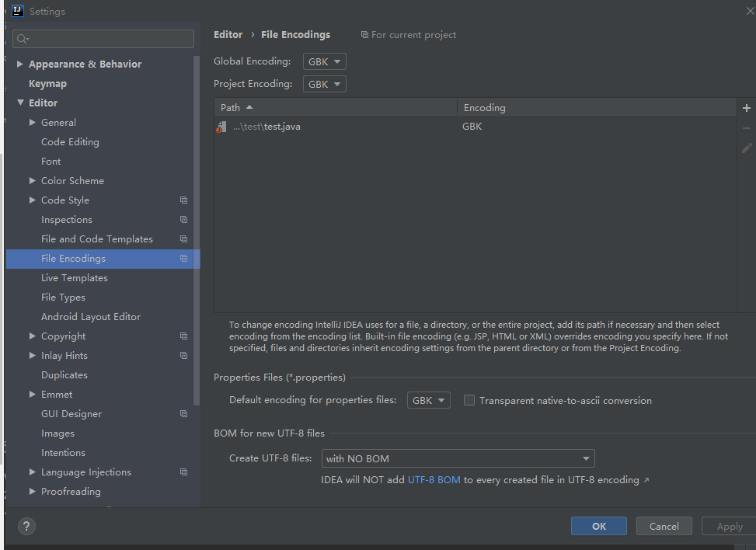
Task: Edit the selected encoding with the pencil icon
Action: tap(745, 148)
